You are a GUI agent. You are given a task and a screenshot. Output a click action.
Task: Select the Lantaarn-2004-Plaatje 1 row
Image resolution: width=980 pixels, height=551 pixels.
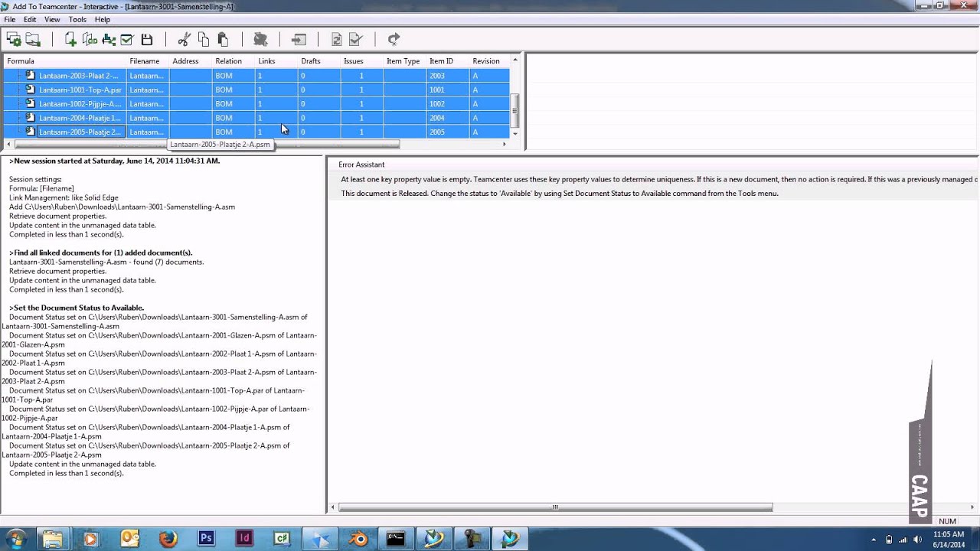256,118
